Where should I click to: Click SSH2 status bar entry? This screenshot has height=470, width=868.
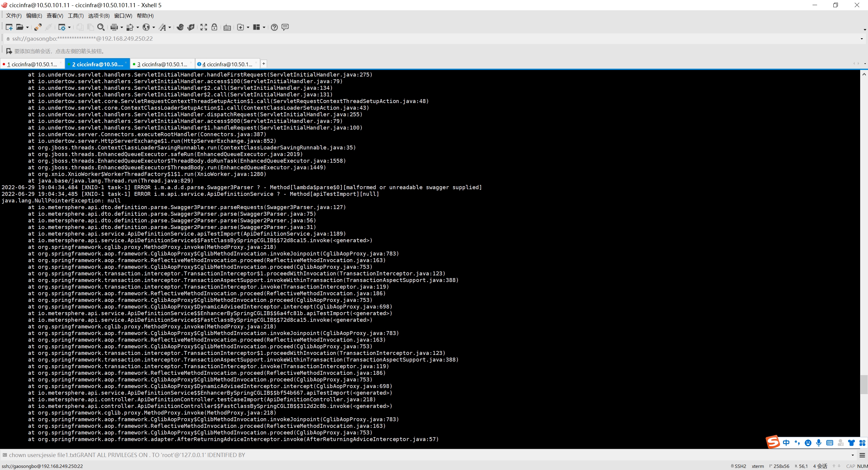[x=738, y=466]
